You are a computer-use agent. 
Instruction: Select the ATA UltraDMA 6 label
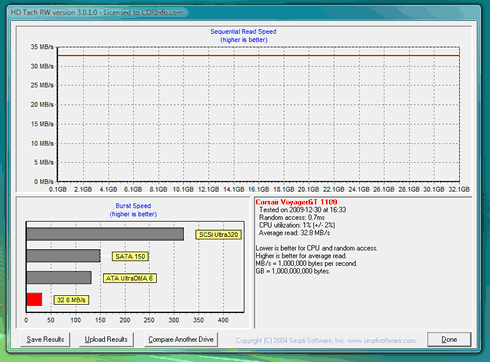(130, 278)
